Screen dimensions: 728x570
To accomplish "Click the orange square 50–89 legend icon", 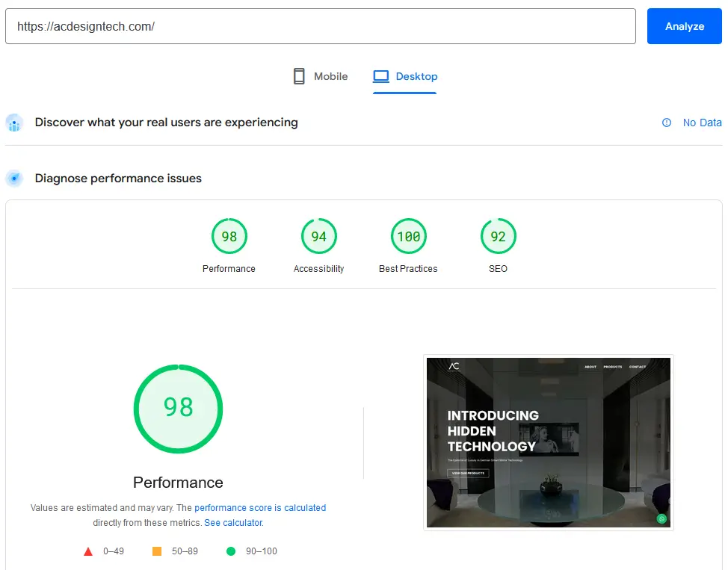I will pos(157,551).
